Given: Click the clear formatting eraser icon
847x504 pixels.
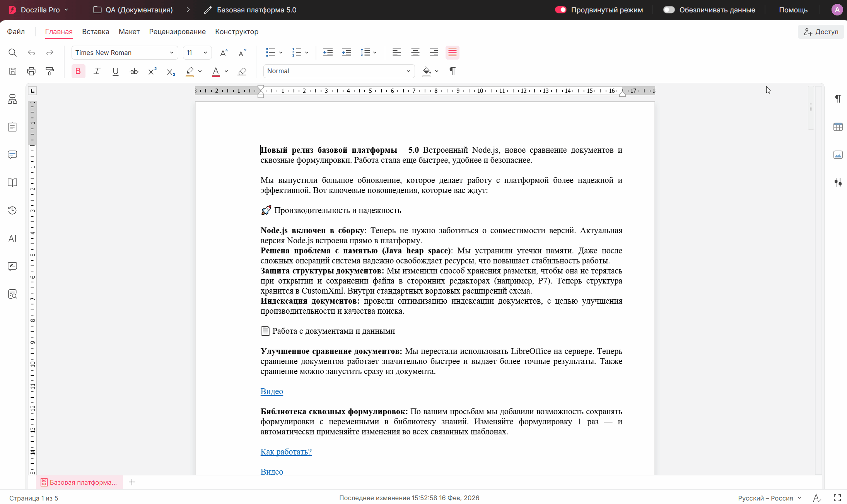Looking at the screenshot, I should pos(242,71).
